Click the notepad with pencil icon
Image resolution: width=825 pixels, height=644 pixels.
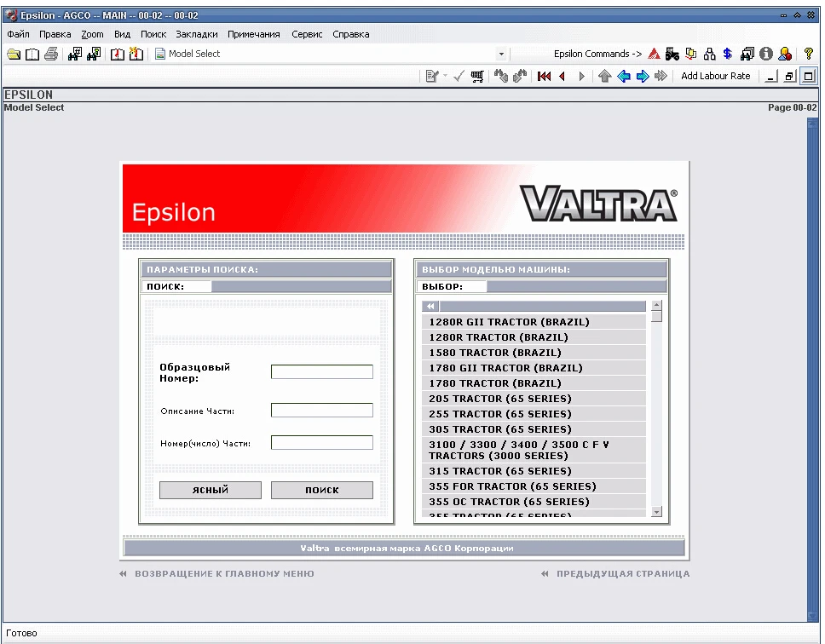tap(432, 76)
